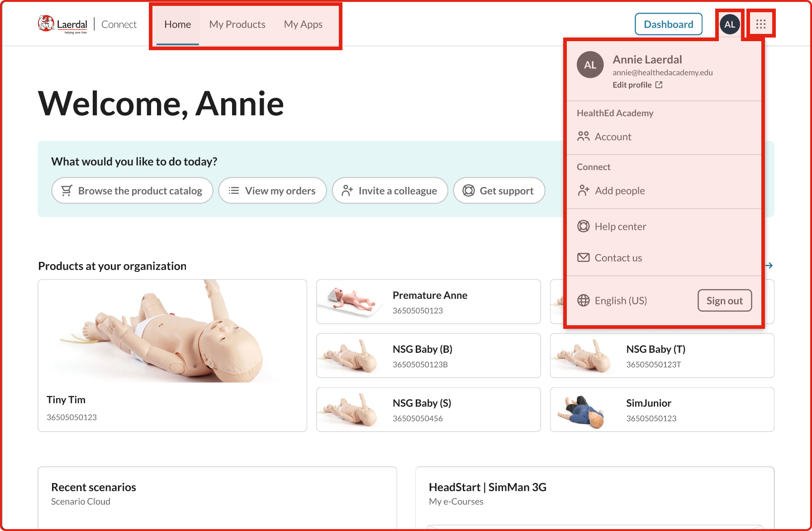
Task: Click the Help center lifebuoy icon
Action: point(584,227)
